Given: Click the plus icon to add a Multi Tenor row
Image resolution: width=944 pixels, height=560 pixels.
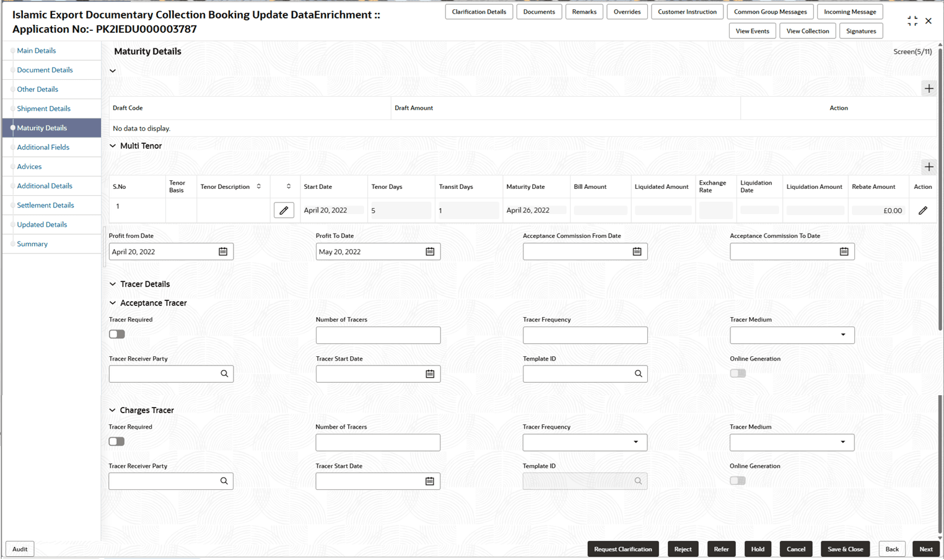Looking at the screenshot, I should [929, 167].
